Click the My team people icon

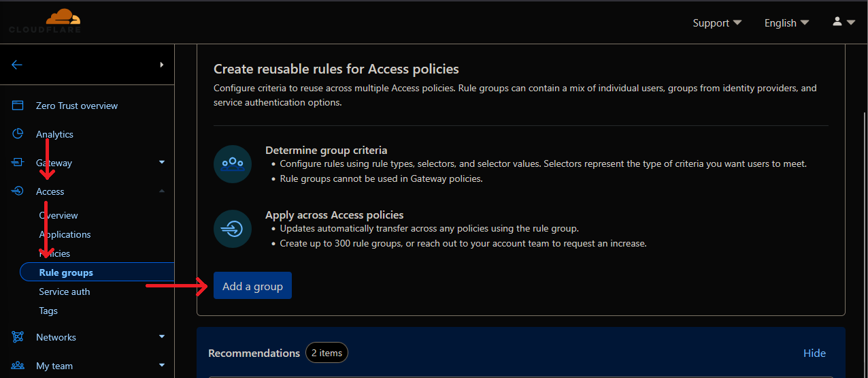(x=18, y=366)
